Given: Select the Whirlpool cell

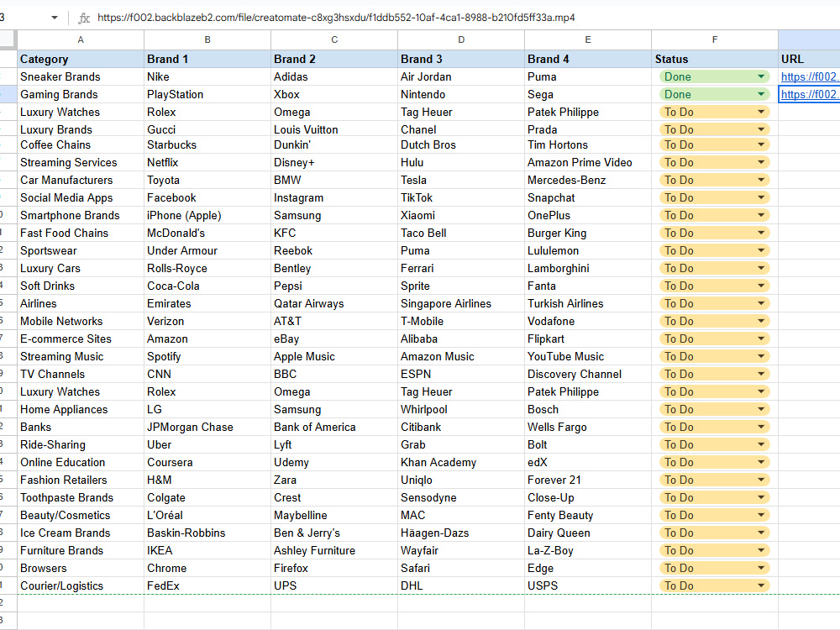Looking at the screenshot, I should [461, 409].
